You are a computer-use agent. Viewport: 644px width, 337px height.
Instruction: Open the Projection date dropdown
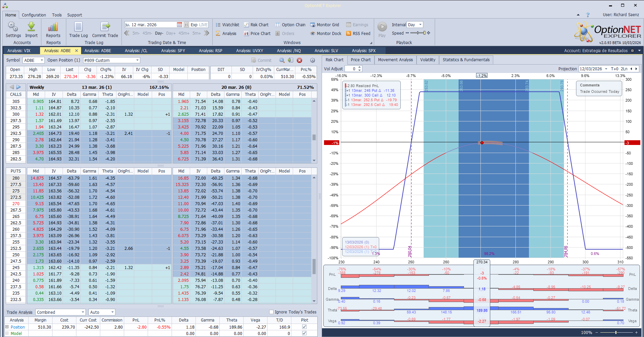point(606,69)
